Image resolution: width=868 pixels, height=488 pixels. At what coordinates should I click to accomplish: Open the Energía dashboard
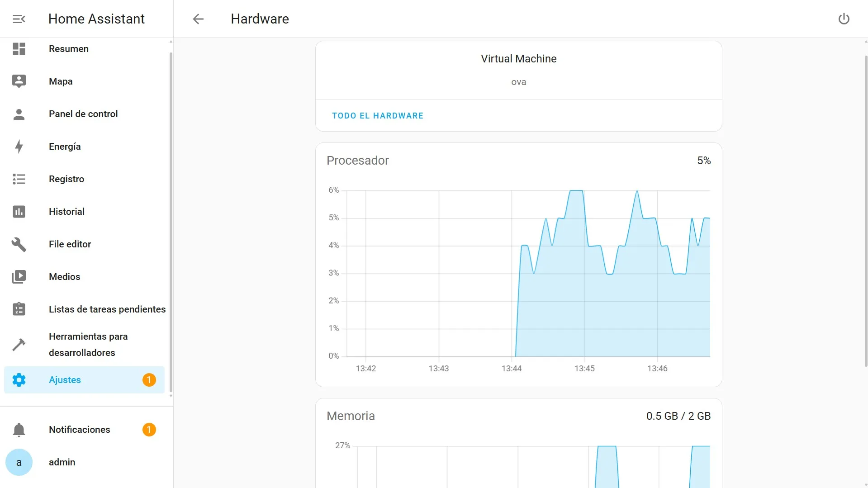click(x=84, y=147)
